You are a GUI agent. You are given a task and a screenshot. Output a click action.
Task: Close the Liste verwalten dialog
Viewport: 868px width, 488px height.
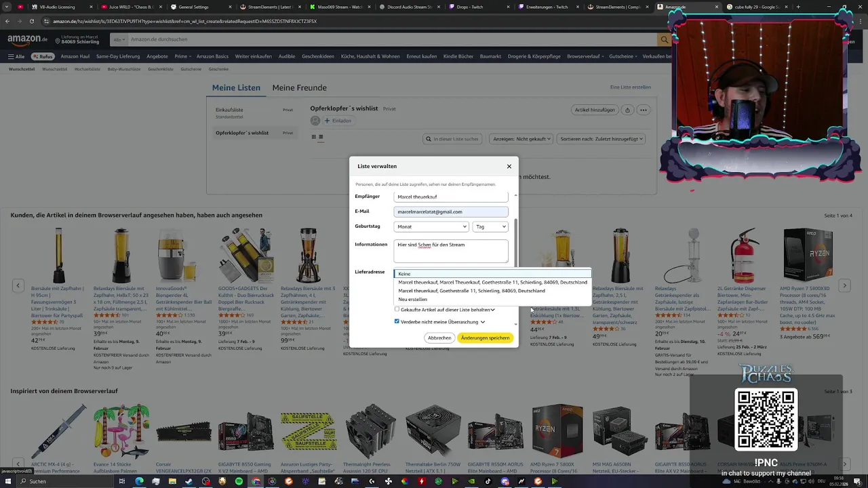pyautogui.click(x=509, y=166)
